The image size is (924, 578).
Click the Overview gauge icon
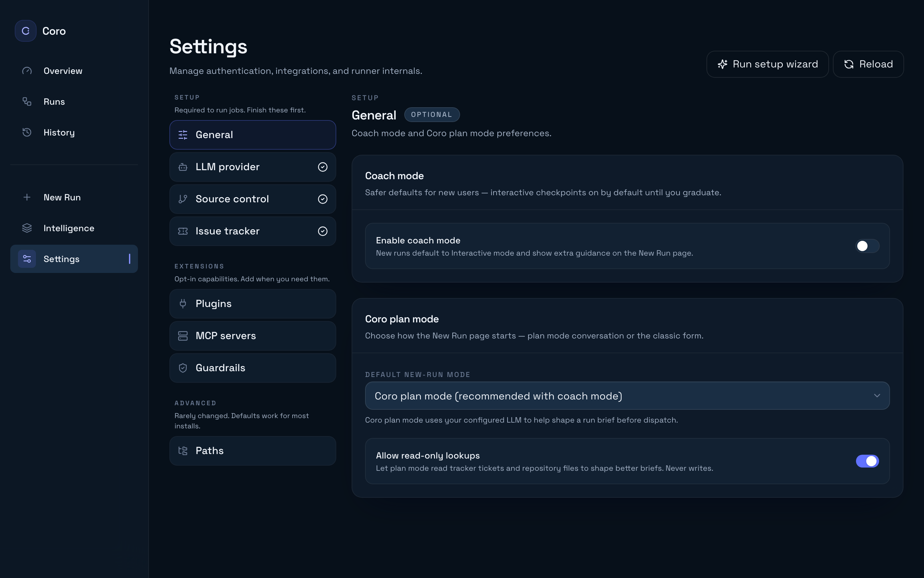(27, 71)
